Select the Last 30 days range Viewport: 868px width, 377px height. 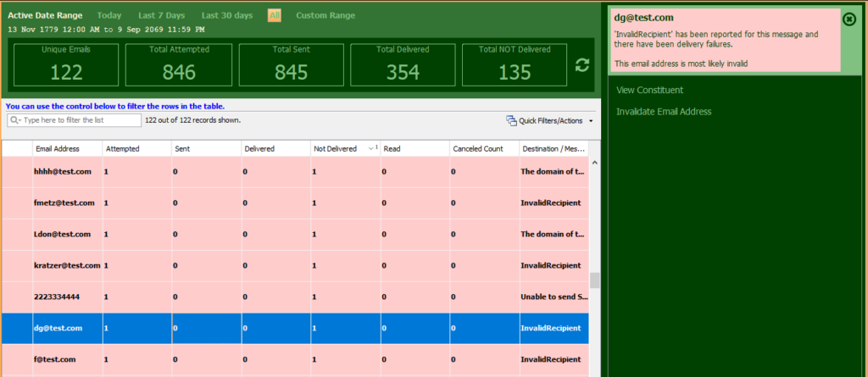click(x=227, y=15)
